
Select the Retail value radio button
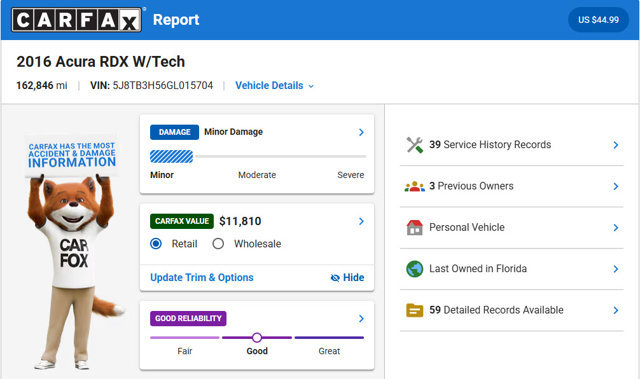pos(156,244)
